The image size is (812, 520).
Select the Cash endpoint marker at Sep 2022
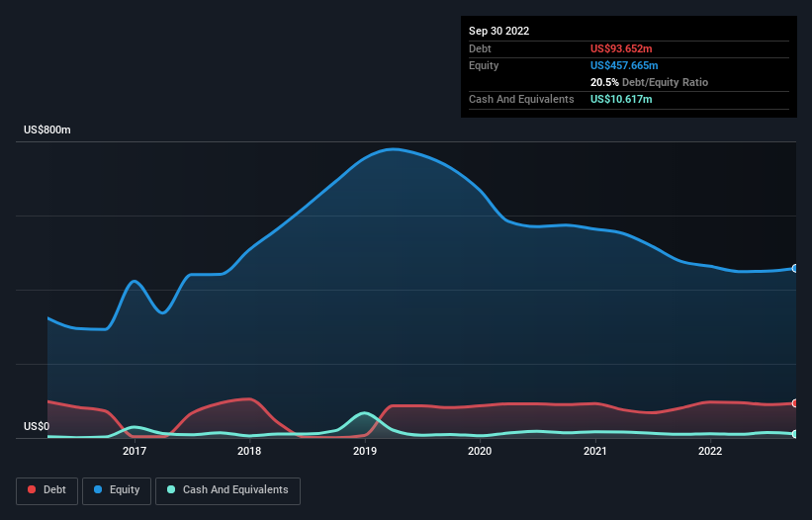[x=795, y=434]
